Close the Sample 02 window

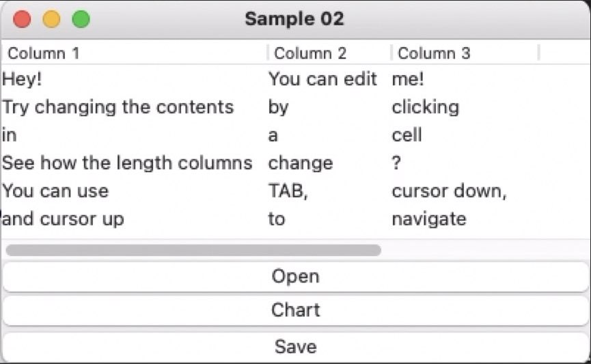(x=22, y=19)
